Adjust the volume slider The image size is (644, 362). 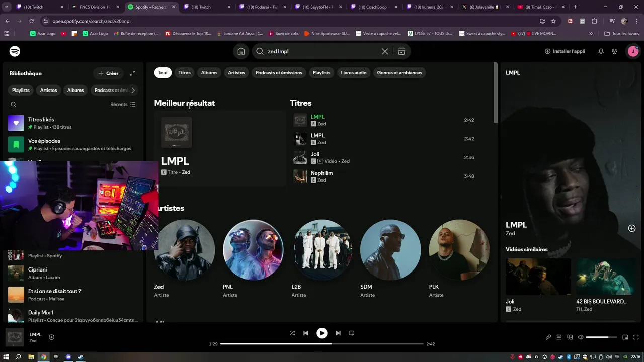(601, 337)
